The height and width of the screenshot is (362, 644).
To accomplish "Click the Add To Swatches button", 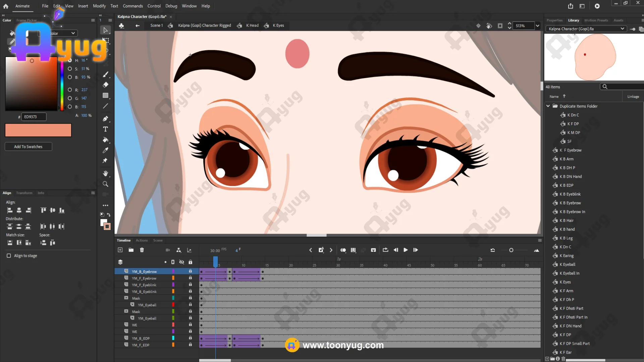I will 28,147.
